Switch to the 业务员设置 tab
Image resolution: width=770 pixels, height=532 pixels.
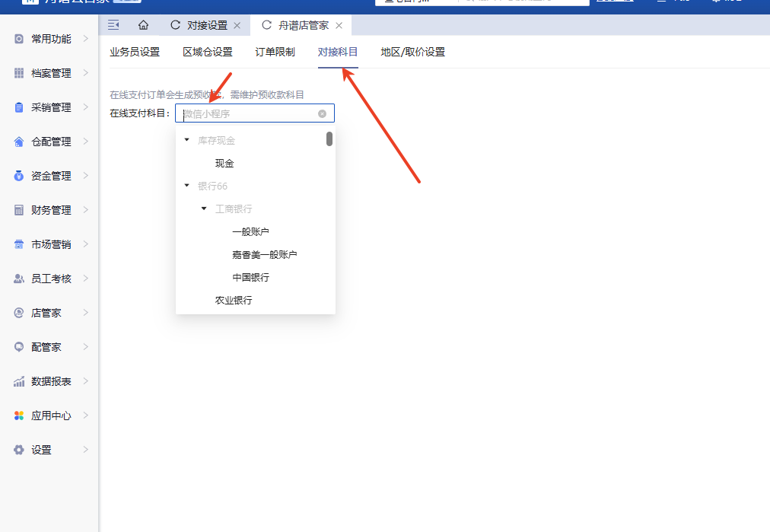click(x=135, y=53)
